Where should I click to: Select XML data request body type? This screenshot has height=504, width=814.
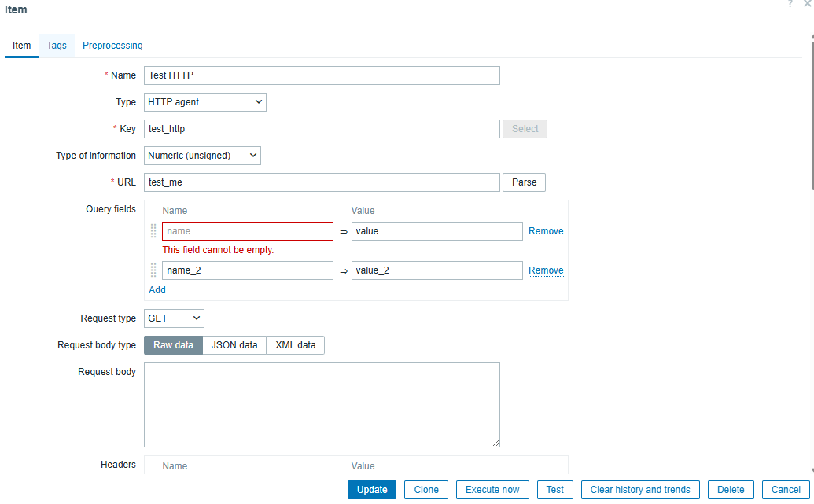coord(296,345)
